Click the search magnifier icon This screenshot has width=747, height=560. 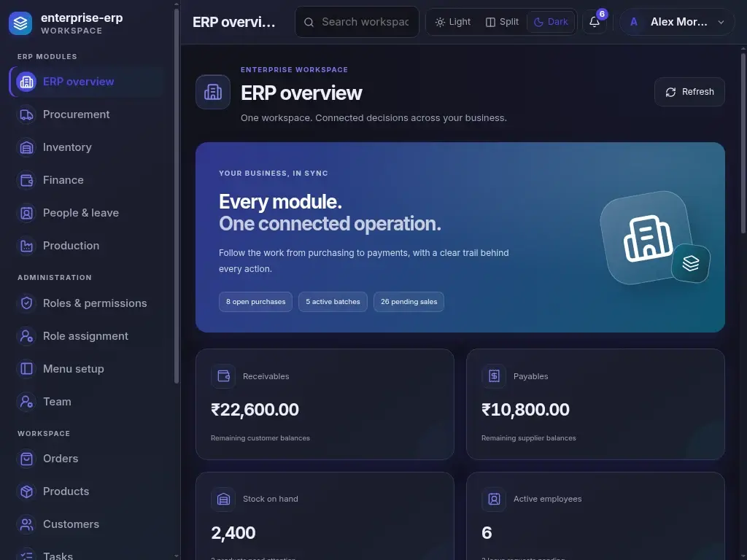[x=309, y=23]
